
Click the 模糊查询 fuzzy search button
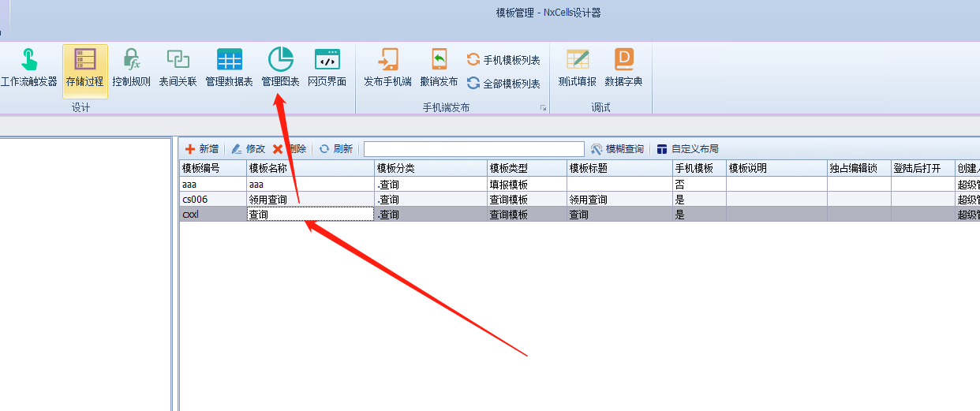pos(617,149)
